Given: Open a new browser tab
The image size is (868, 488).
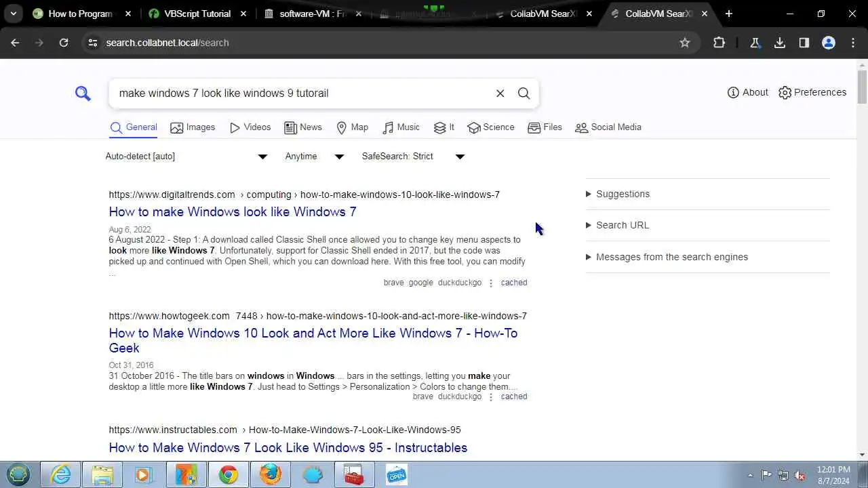Looking at the screenshot, I should tap(729, 14).
